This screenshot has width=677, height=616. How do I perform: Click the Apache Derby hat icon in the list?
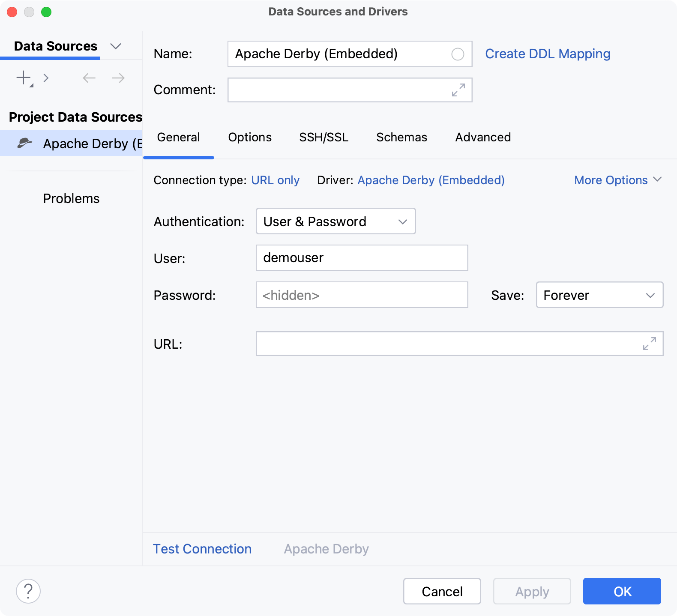(24, 143)
